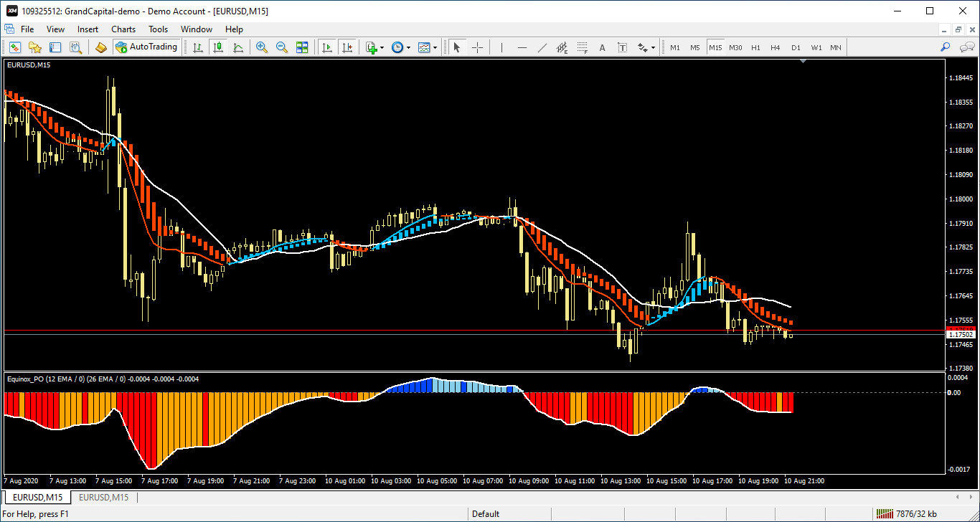The width and height of the screenshot is (980, 522).
Task: Select the D1 timeframe button
Action: [x=796, y=47]
